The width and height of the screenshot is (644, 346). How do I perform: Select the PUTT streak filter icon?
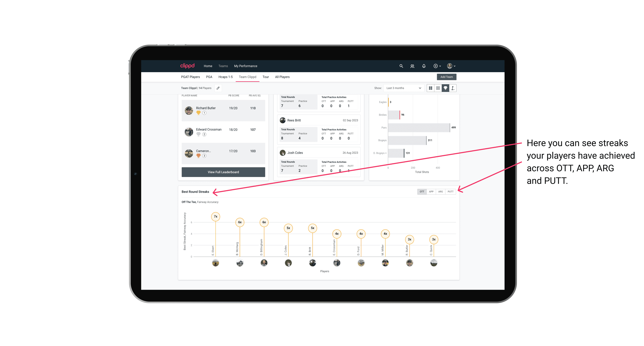coord(450,192)
